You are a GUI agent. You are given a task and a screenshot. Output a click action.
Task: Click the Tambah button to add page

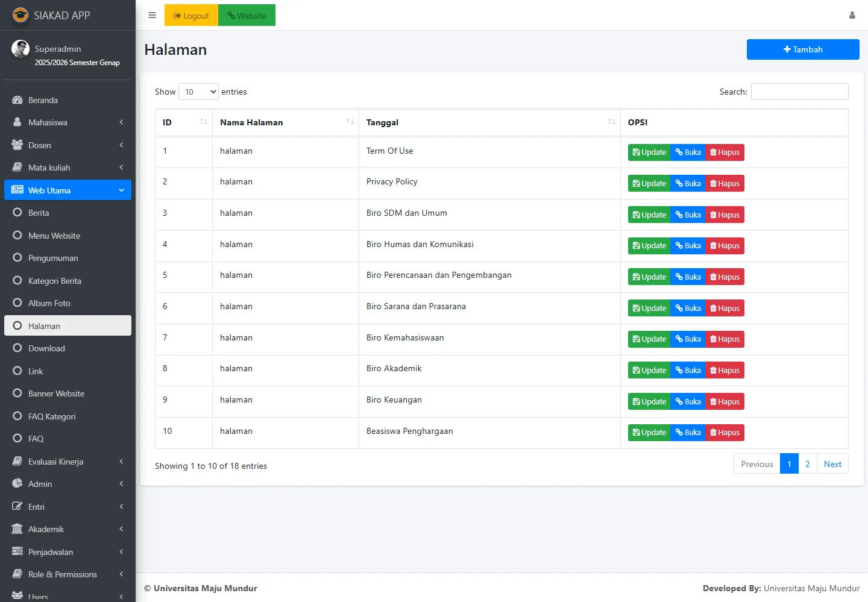802,49
